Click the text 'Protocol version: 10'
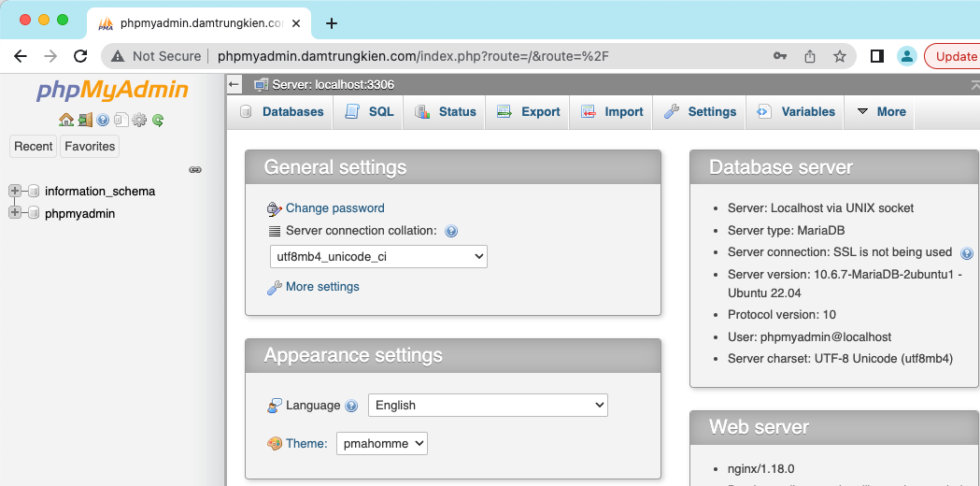This screenshot has width=980, height=486. click(x=781, y=315)
